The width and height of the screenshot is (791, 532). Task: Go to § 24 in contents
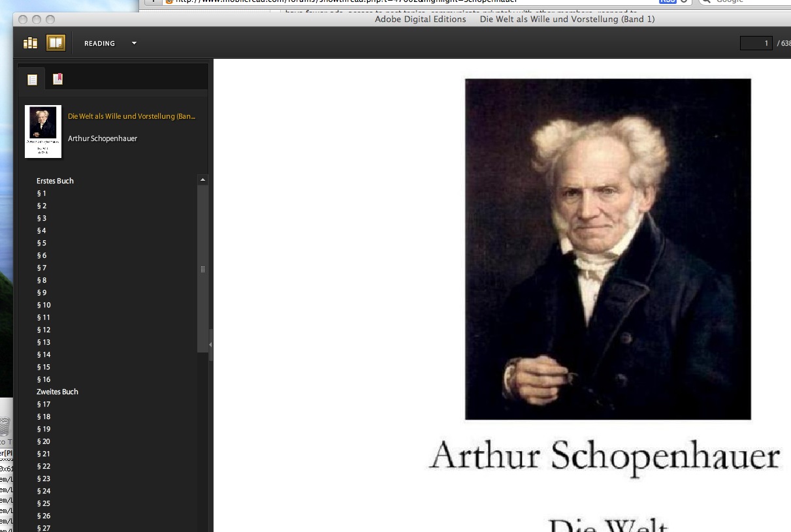click(x=44, y=491)
